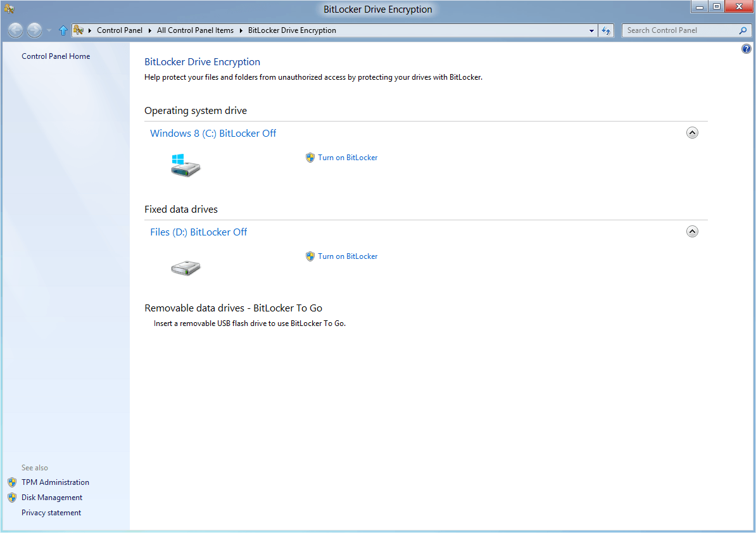Open the Privacy statement
This screenshot has height=533, width=756.
(x=51, y=513)
